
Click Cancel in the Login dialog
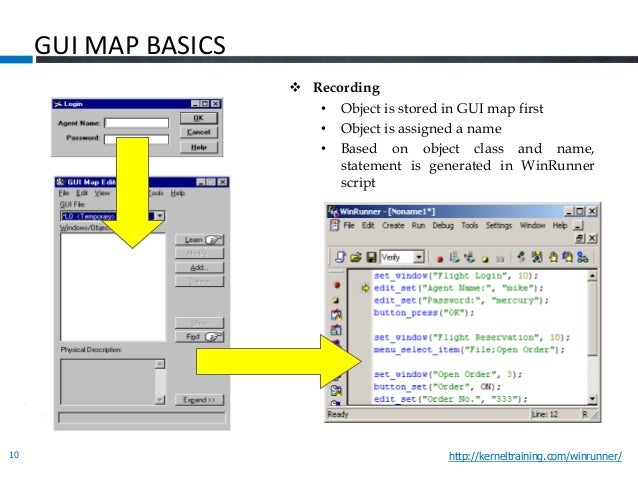pyautogui.click(x=199, y=132)
